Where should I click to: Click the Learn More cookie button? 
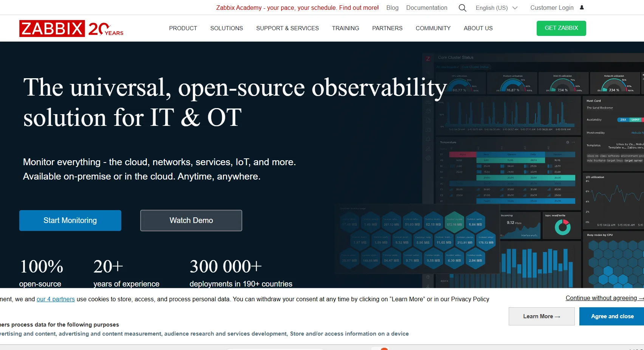click(x=542, y=316)
